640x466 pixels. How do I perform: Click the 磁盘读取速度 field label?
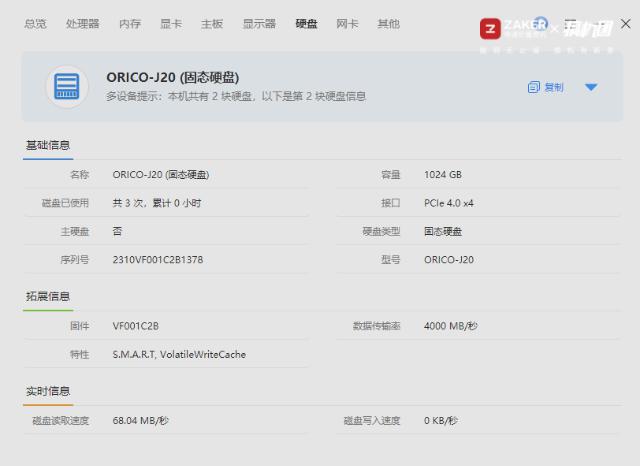[x=60, y=420]
